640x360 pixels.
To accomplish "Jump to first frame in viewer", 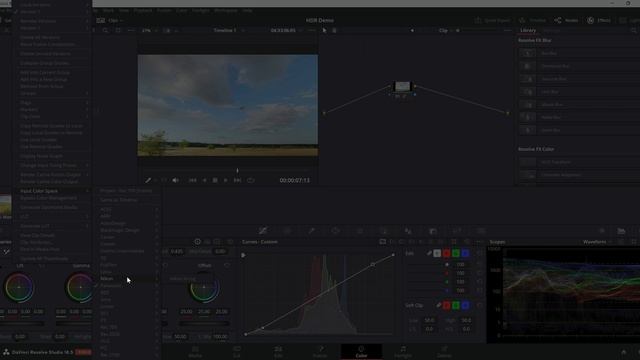I will (x=193, y=180).
